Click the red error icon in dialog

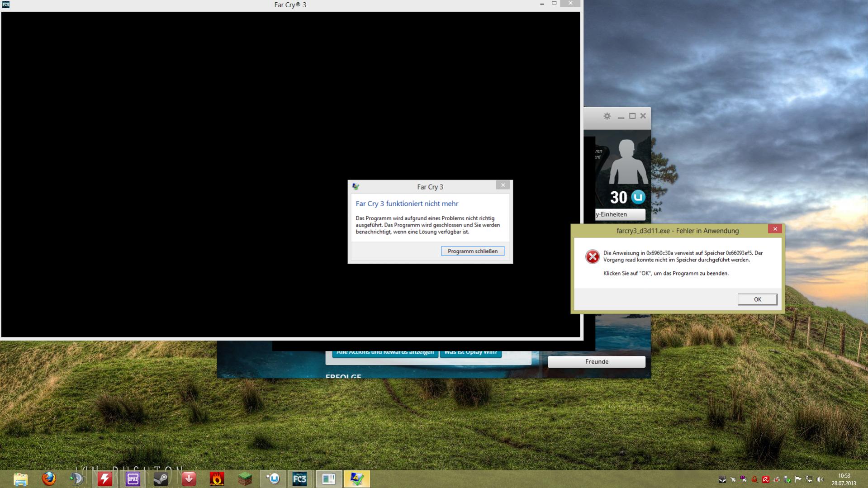click(592, 256)
